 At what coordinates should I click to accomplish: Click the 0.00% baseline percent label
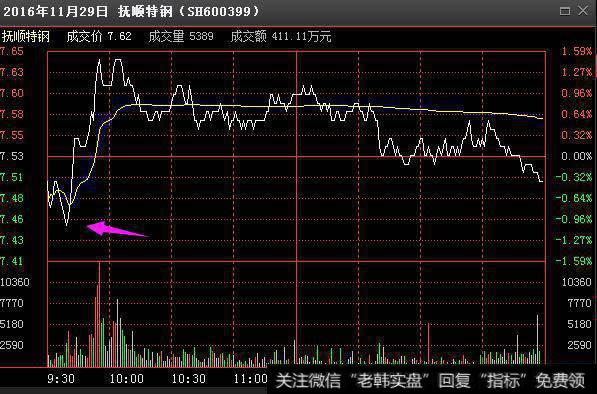576,156
